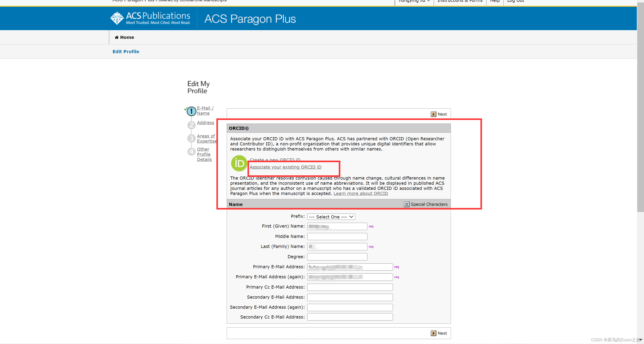
Task: Select step 1 circle E-Mail / Name
Action: 192,111
